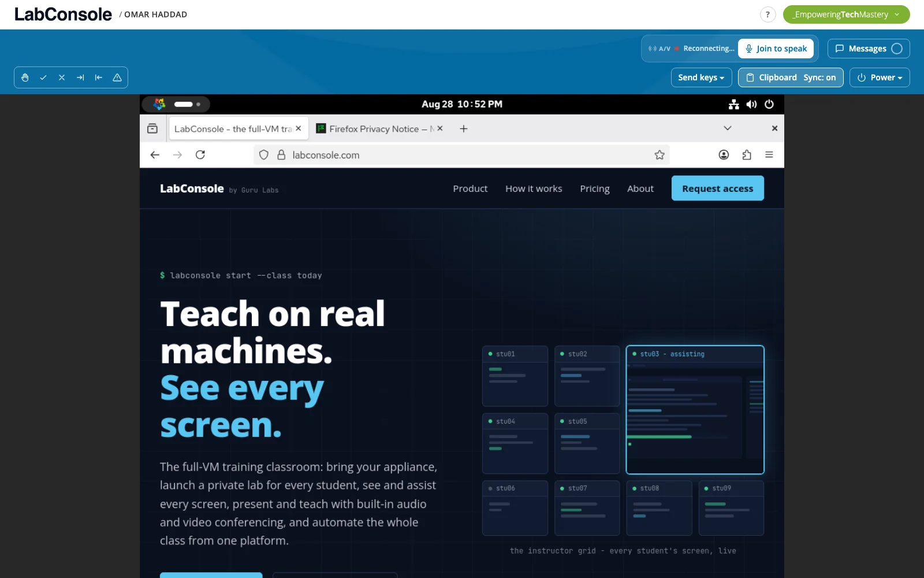Select the stu04 screen tile

pos(515,443)
